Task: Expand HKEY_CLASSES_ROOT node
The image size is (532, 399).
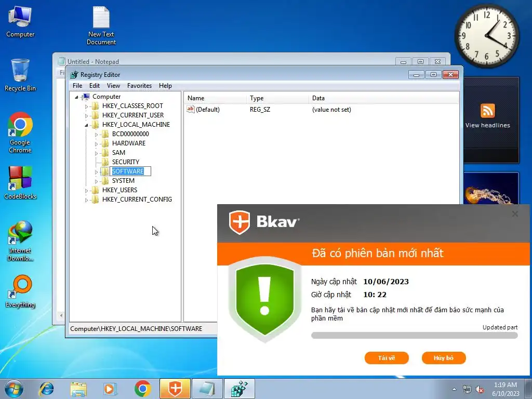Action: tap(86, 106)
